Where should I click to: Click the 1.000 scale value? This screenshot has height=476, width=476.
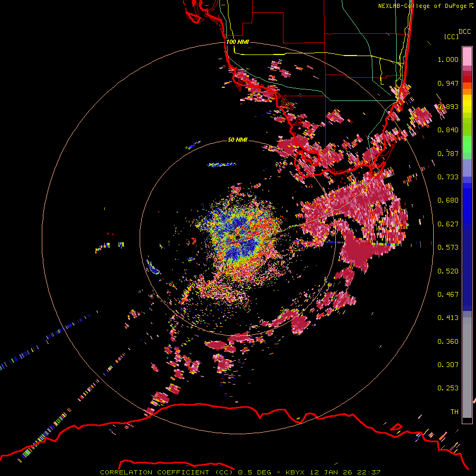tap(448, 59)
